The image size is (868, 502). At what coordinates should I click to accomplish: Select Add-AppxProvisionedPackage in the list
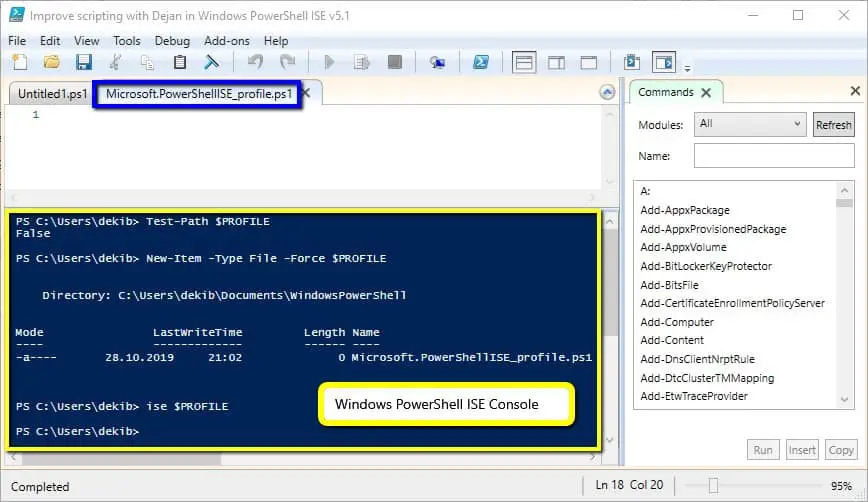click(x=713, y=229)
